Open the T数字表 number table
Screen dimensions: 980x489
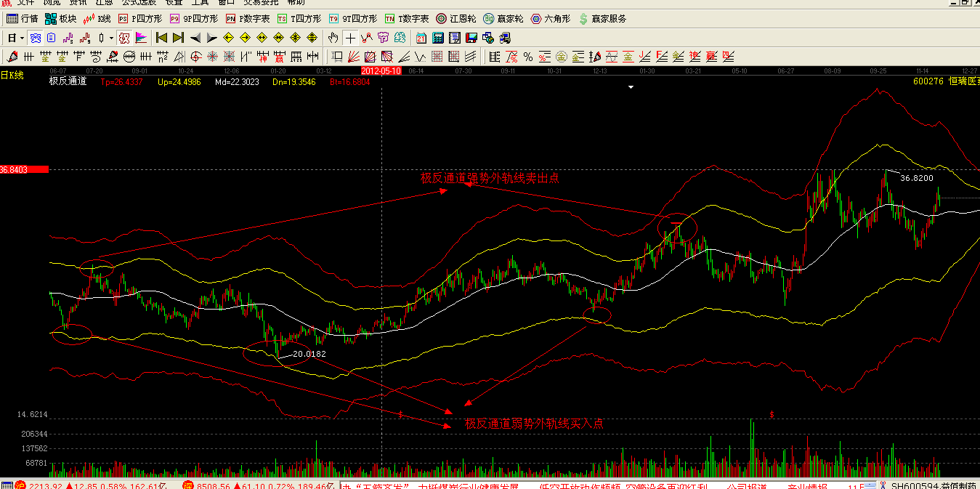(x=407, y=18)
